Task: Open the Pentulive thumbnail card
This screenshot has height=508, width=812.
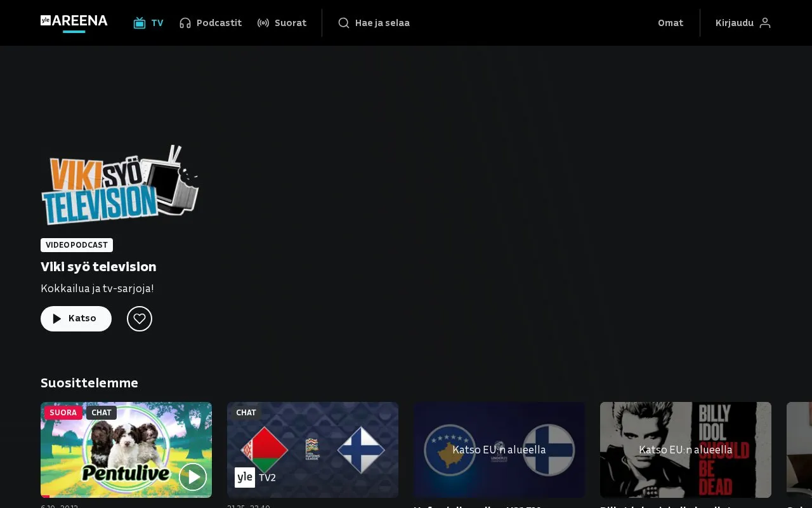Action: [x=126, y=450]
